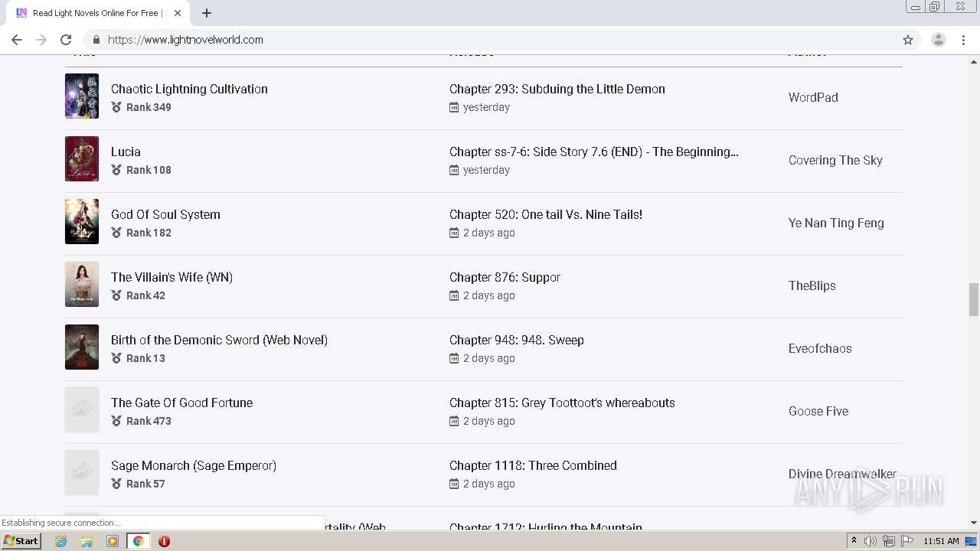Click the taskbar clock showing 11:51 AM
This screenshot has width=980, height=551.
tap(941, 541)
